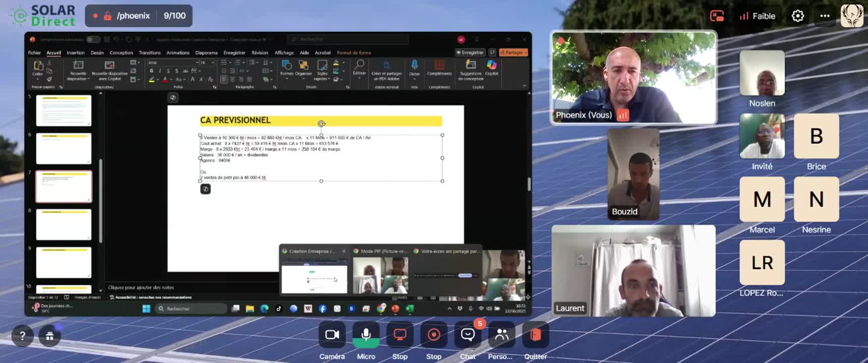Image resolution: width=868 pixels, height=363 pixels.
Task: Switch to the Dessin tab
Action: click(97, 52)
